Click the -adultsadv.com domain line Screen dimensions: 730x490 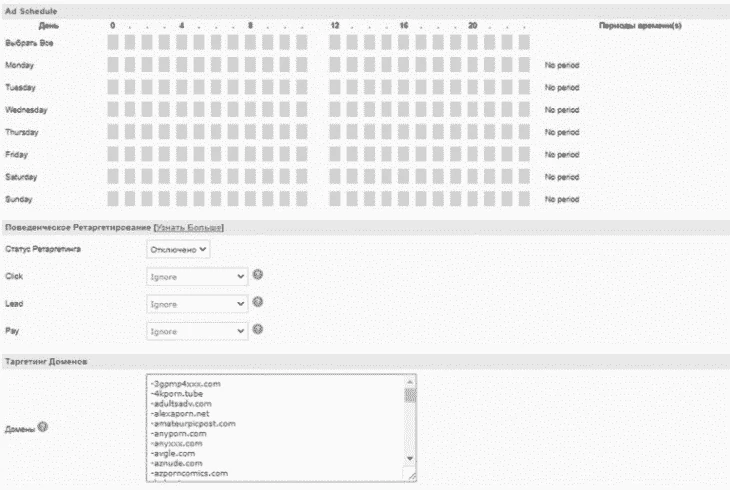(181, 404)
